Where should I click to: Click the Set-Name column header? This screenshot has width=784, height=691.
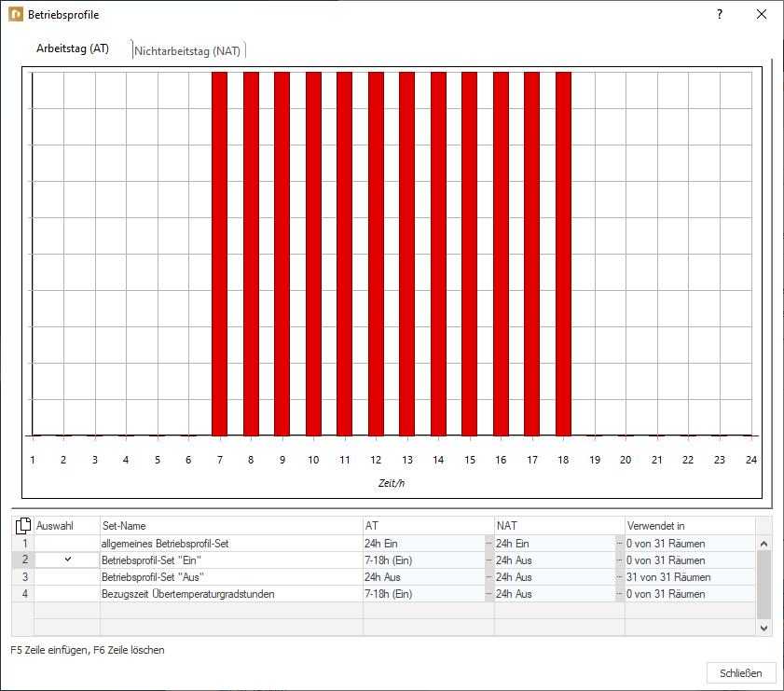pyautogui.click(x=231, y=526)
